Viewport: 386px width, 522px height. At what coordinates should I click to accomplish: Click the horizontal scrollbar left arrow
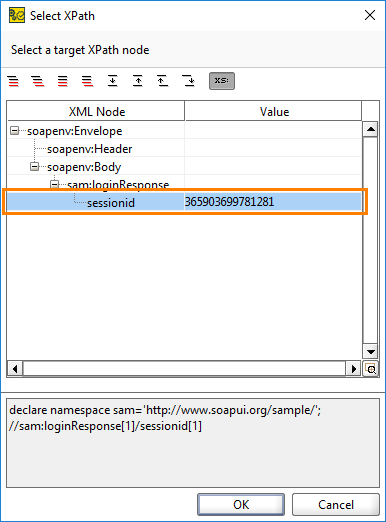(x=15, y=369)
